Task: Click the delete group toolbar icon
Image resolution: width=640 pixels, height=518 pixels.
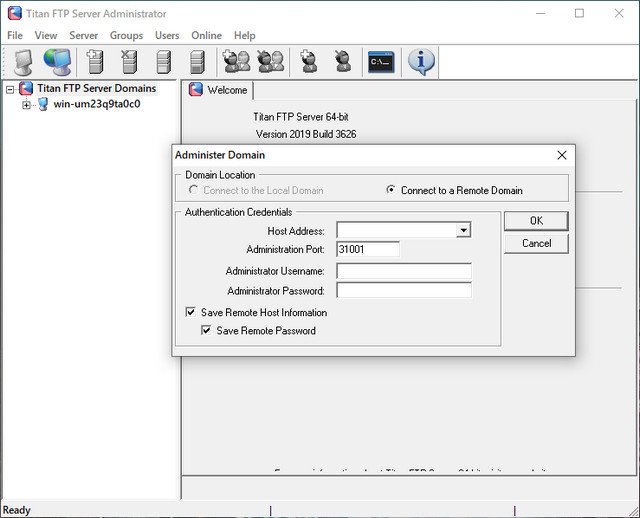Action: [270, 62]
